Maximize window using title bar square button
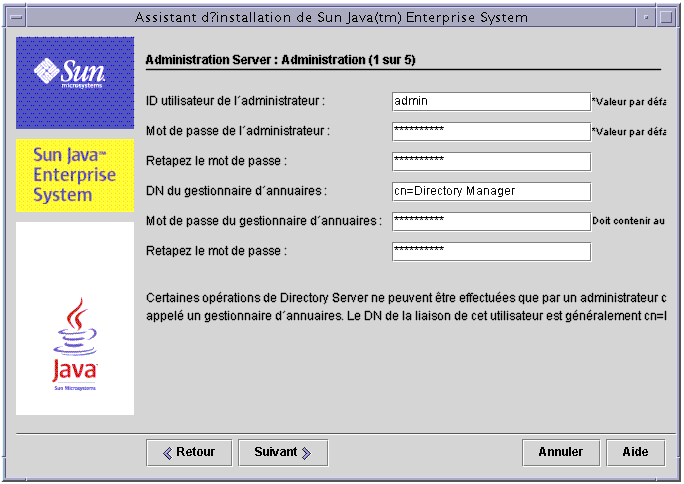This screenshot has width=684, height=484. tap(666, 17)
